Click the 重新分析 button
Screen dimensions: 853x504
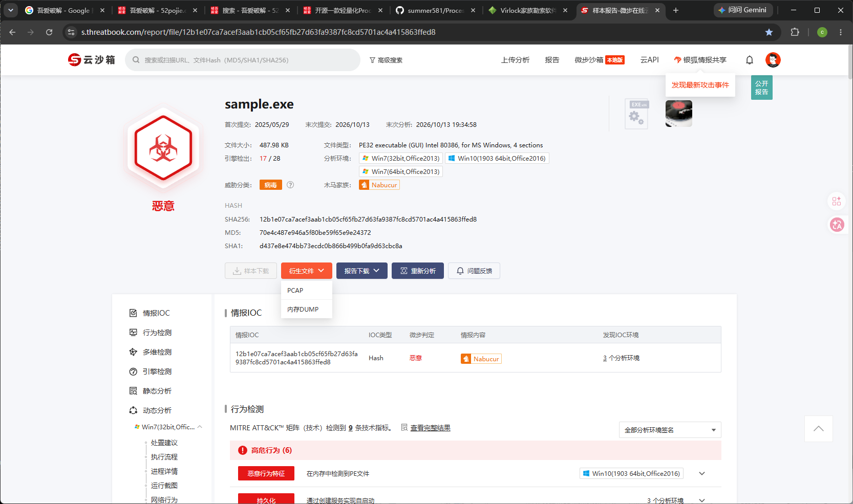(418, 271)
